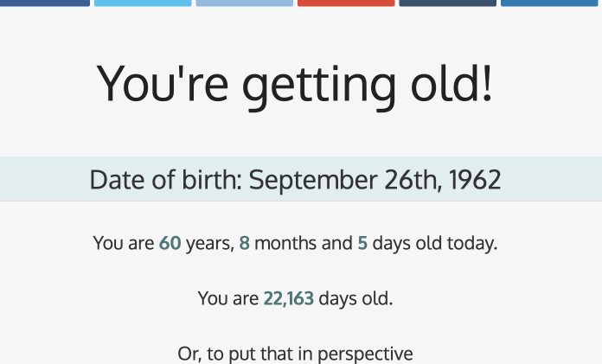Click the highlighted 22,163 days figure
Viewport: 602px width, 364px height.
289,298
